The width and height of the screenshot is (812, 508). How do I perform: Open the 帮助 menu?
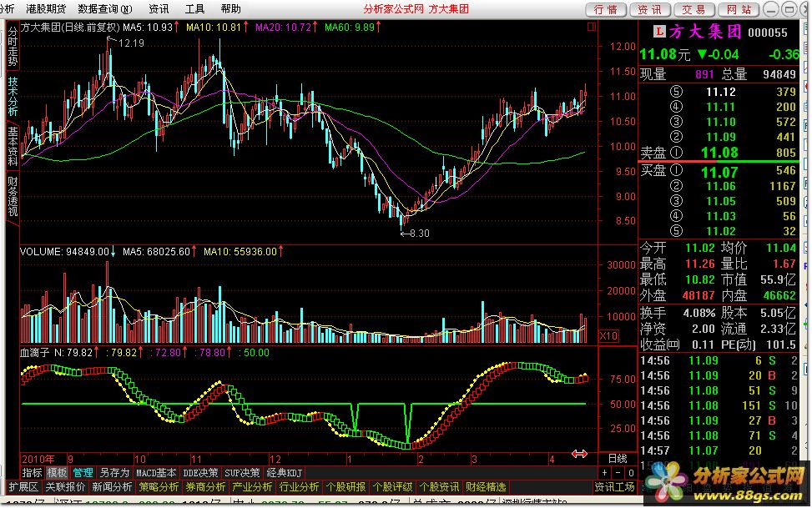tap(230, 9)
